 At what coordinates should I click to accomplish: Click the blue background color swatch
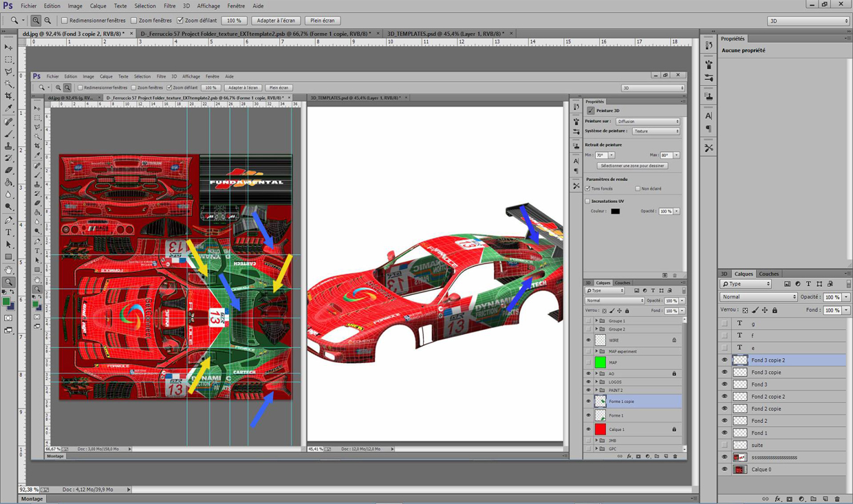click(x=12, y=306)
